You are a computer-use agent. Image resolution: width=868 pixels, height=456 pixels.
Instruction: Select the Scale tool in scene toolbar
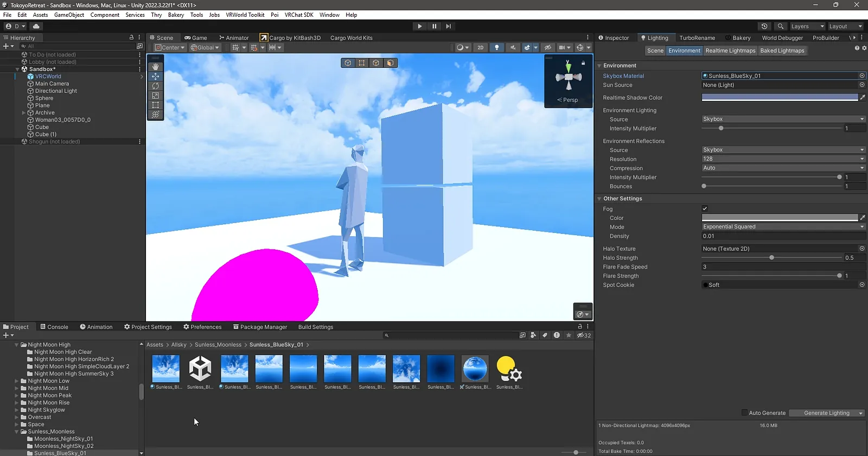tap(156, 96)
